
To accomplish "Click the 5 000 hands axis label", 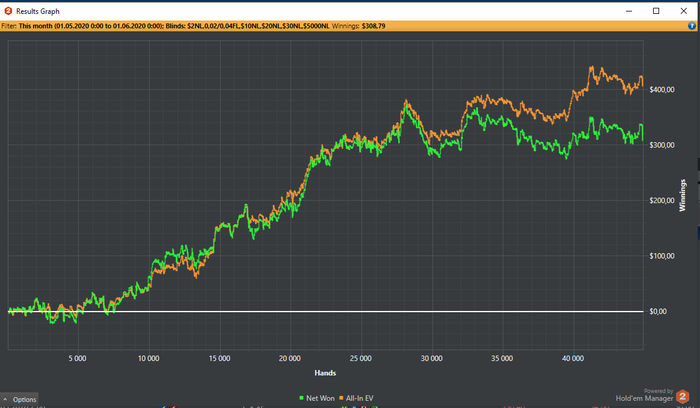I will [78, 358].
